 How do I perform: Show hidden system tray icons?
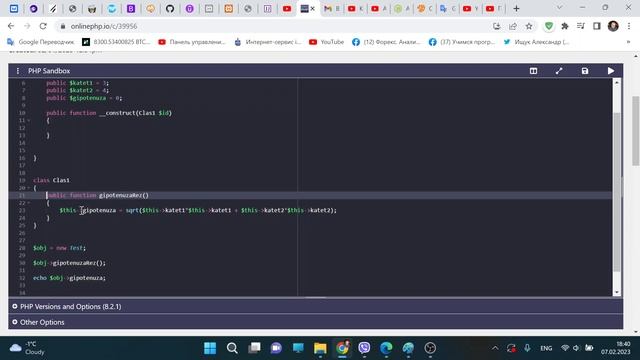pyautogui.click(x=495, y=348)
